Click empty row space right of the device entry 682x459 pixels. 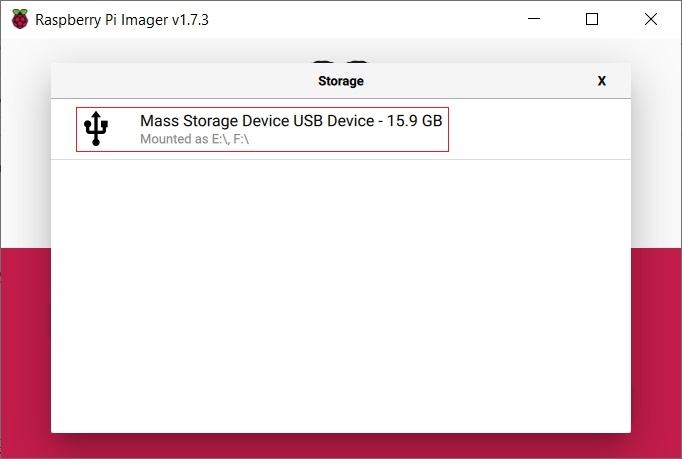click(x=540, y=129)
